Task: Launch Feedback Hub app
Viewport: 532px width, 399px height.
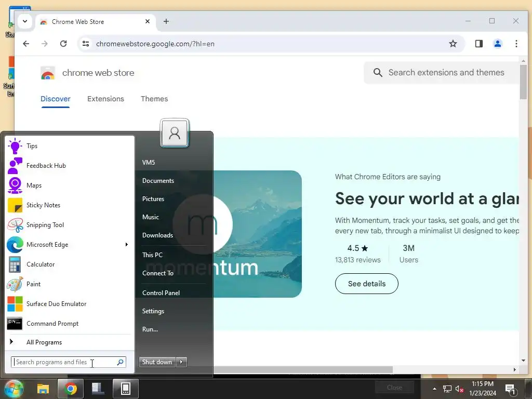Action: tap(69, 166)
